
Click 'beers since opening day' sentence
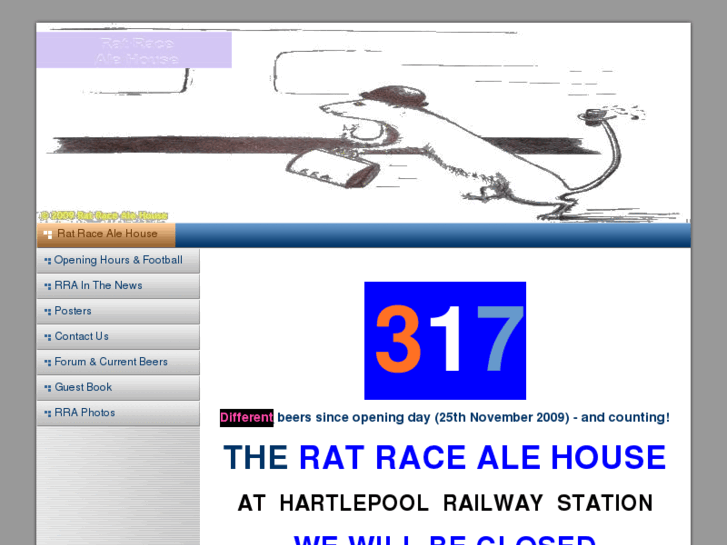click(x=473, y=417)
